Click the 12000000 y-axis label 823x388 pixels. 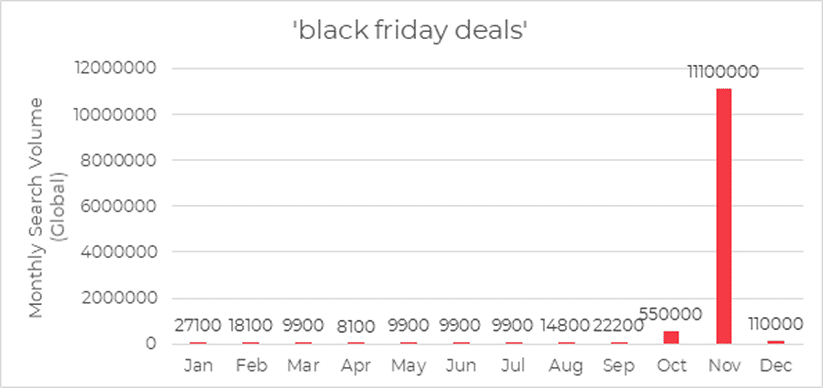click(x=120, y=68)
